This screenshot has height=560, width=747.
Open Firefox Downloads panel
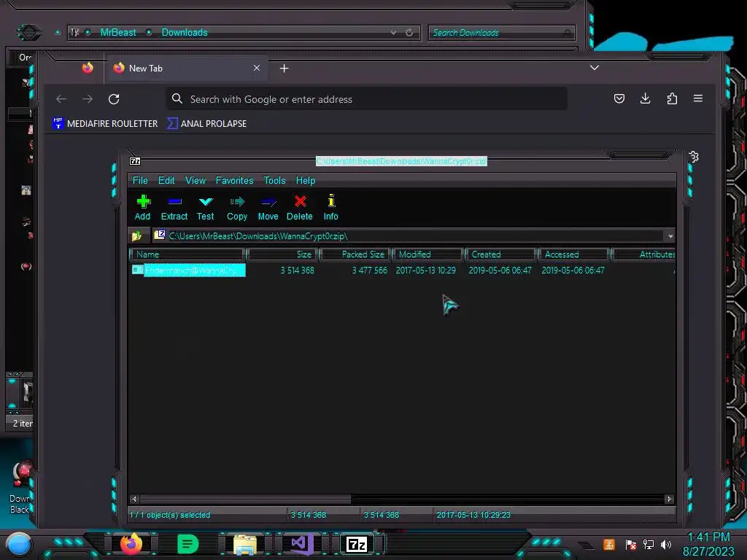tap(645, 98)
